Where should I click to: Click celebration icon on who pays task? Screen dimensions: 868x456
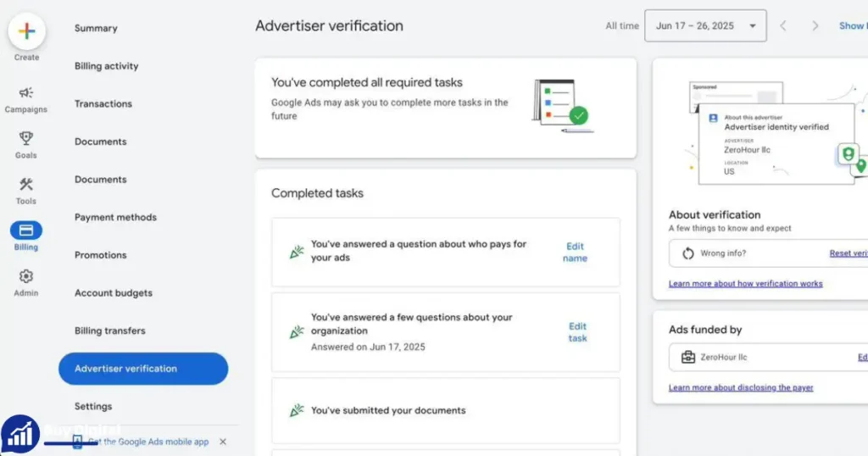pos(297,252)
